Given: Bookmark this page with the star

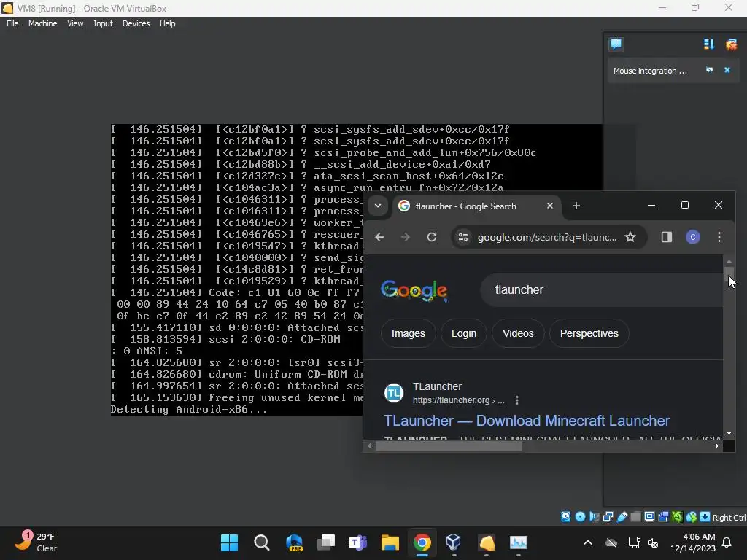Looking at the screenshot, I should [x=630, y=237].
